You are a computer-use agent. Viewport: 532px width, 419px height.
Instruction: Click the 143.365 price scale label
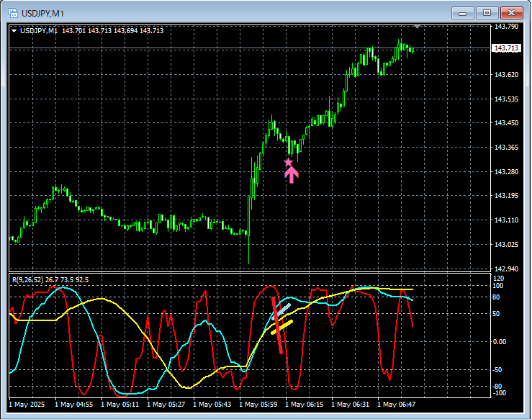506,148
